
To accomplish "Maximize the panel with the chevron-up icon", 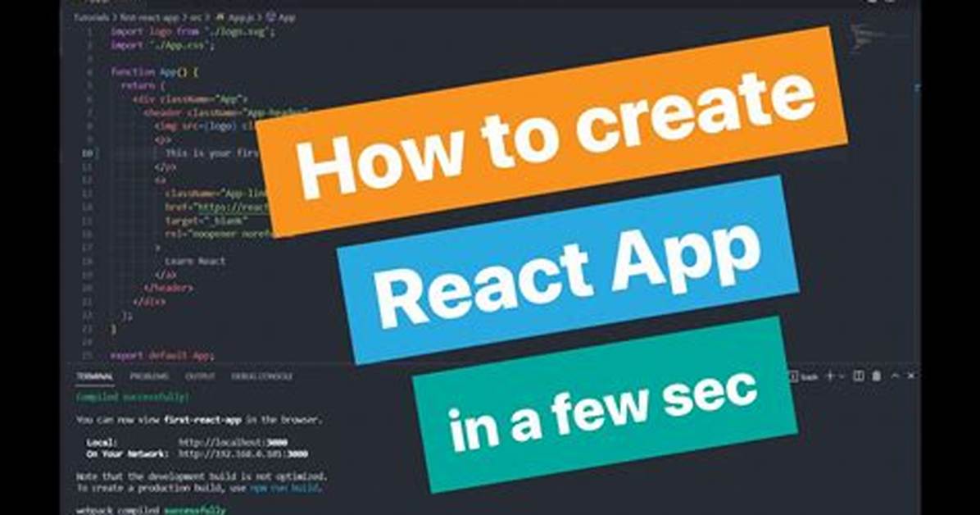I will pos(895,376).
